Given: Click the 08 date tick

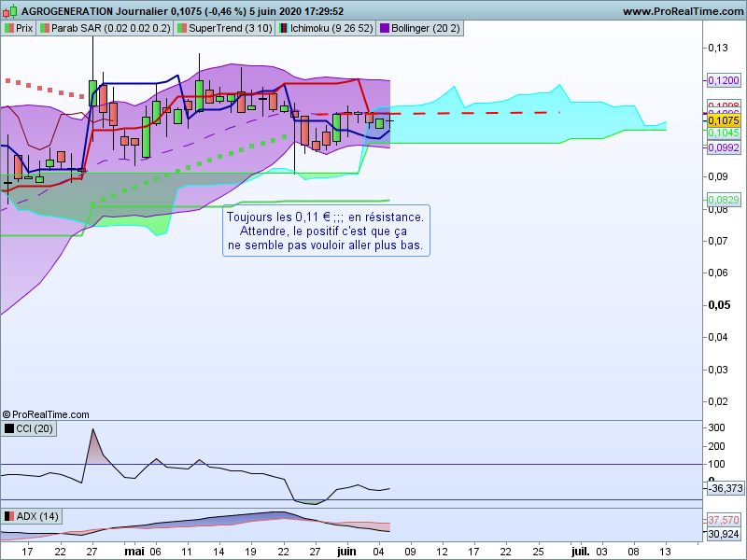Looking at the screenshot, I should pyautogui.click(x=634, y=552).
